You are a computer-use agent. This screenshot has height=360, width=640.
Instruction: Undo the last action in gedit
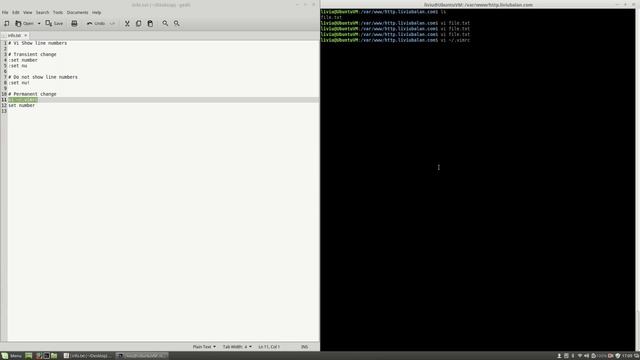(x=96, y=24)
